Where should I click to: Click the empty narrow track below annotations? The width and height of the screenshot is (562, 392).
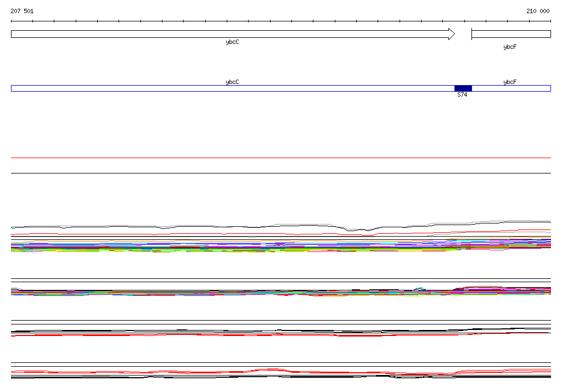click(x=281, y=165)
